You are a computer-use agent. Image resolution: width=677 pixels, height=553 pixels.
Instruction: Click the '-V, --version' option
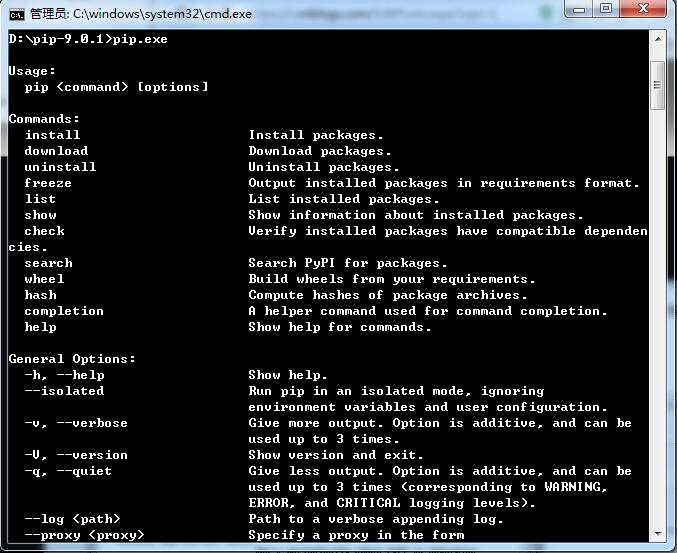(76, 455)
